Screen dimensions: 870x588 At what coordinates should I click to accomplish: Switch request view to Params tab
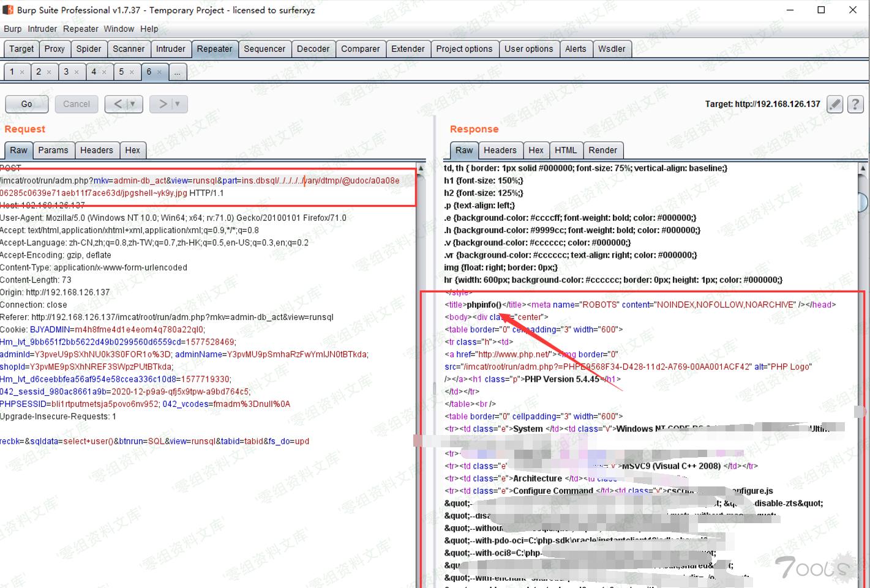coord(53,150)
